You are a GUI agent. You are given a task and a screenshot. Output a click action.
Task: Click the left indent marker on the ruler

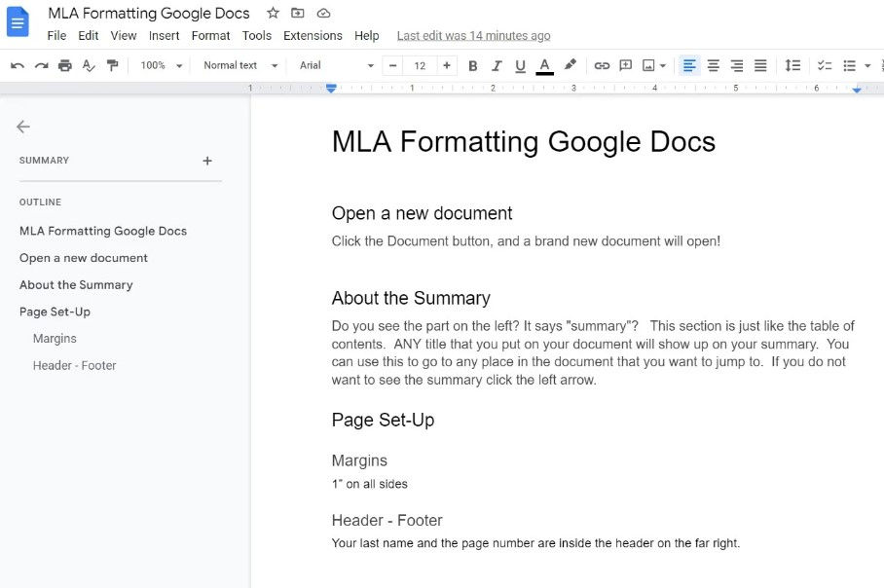click(331, 88)
